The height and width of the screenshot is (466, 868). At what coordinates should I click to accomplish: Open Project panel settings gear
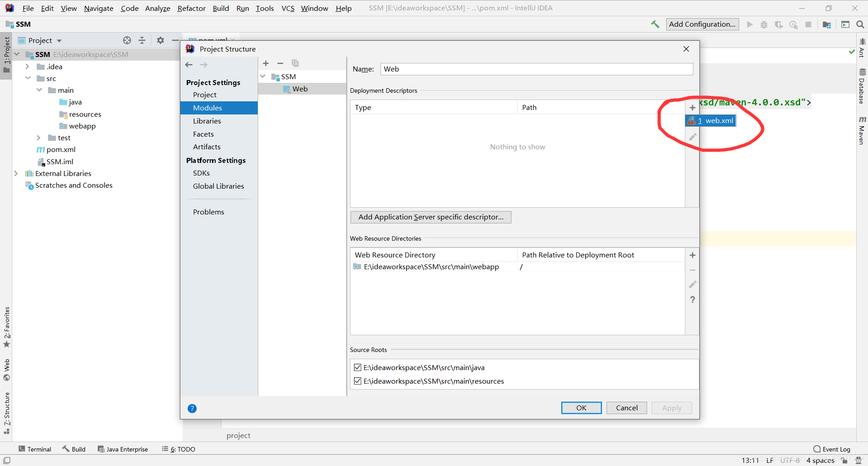click(x=160, y=40)
